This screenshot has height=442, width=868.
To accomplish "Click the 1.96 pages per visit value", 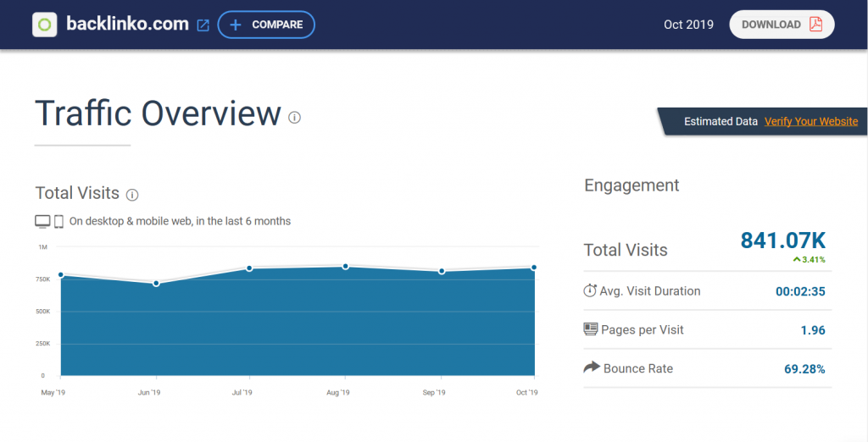I will (813, 330).
